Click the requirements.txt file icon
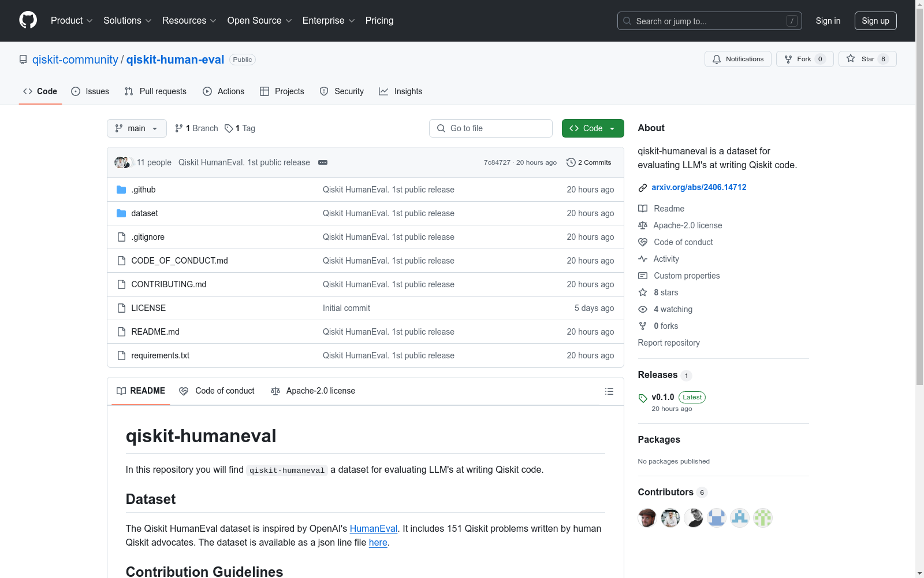The image size is (924, 578). 121,355
